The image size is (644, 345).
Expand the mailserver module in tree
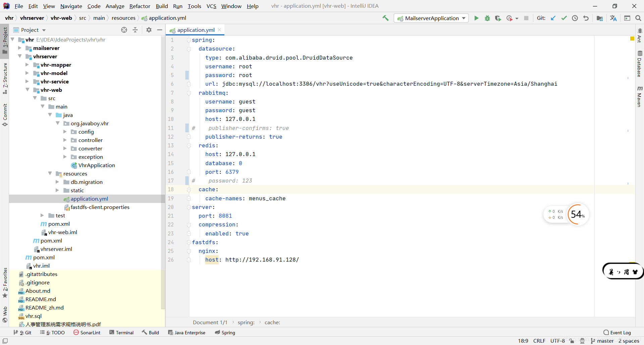click(x=20, y=48)
